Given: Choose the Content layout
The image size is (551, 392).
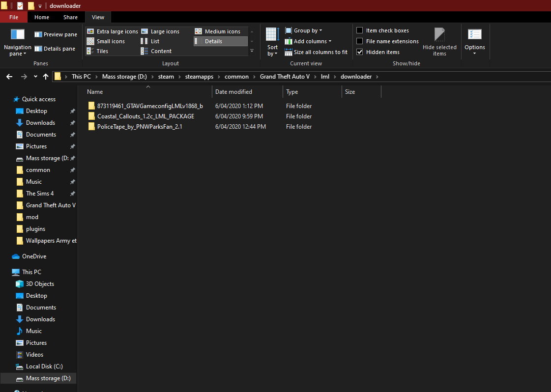Looking at the screenshot, I should [156, 51].
